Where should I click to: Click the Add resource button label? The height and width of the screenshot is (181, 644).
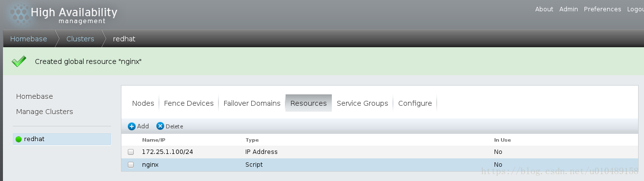pos(143,126)
